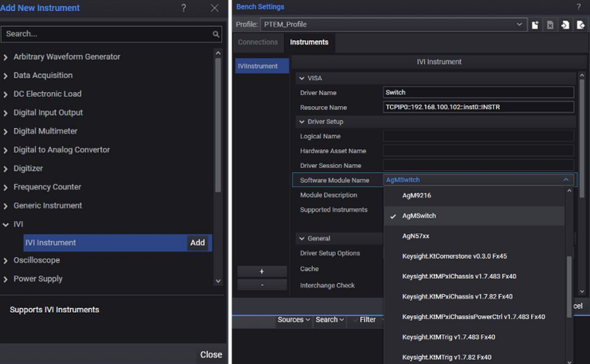Click the new profile icon
Screen dimensions: 590x364
(536, 25)
